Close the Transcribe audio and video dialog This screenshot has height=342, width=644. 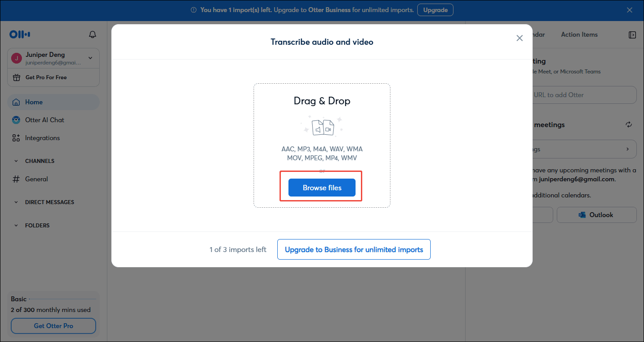519,38
